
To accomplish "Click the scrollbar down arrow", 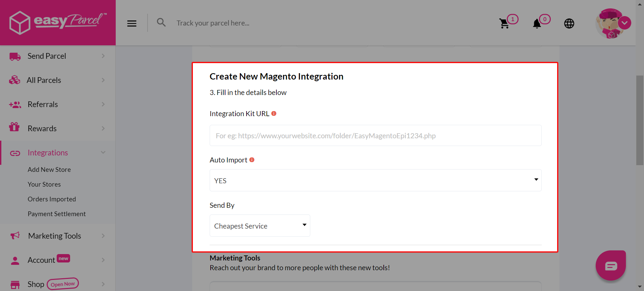I will (x=640, y=287).
